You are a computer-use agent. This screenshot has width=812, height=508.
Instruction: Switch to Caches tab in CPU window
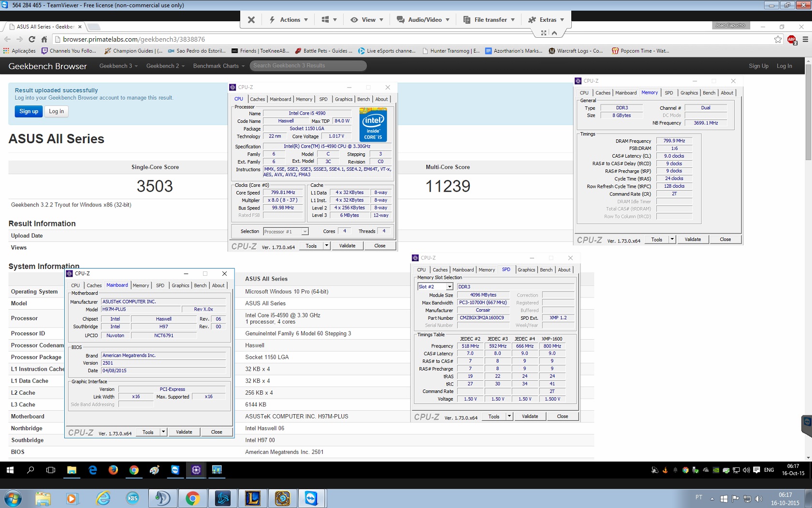[x=257, y=99]
